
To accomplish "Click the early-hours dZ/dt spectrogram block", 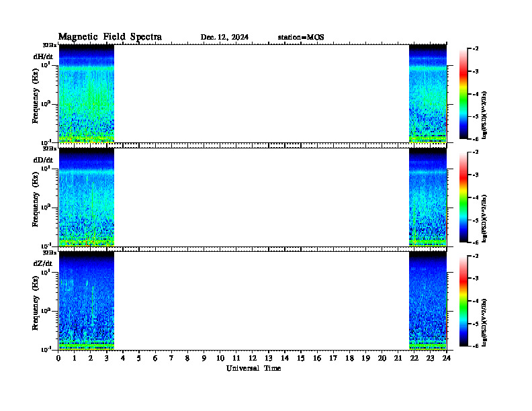I will [x=87, y=301].
